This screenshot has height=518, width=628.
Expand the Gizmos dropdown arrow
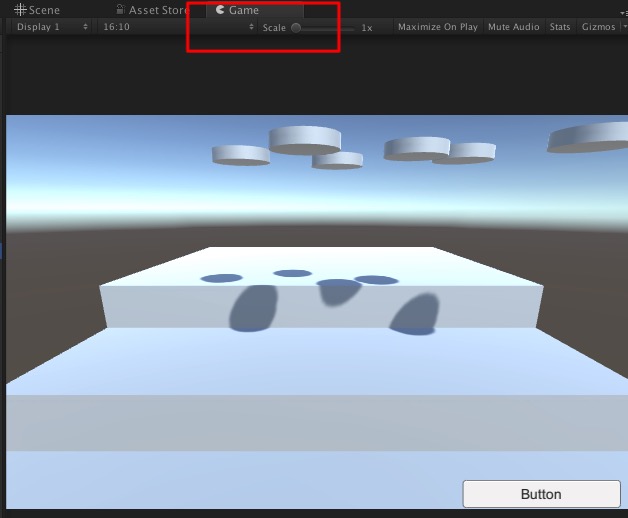624,27
